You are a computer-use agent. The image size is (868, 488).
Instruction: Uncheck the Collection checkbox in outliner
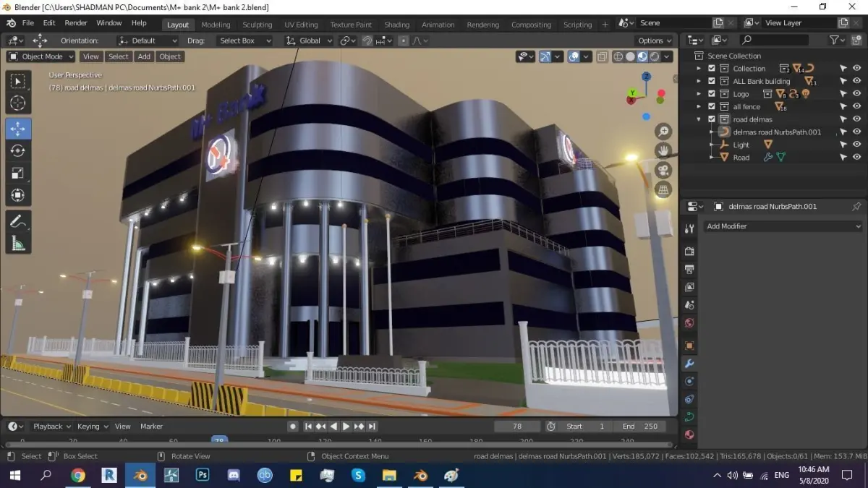coord(712,69)
